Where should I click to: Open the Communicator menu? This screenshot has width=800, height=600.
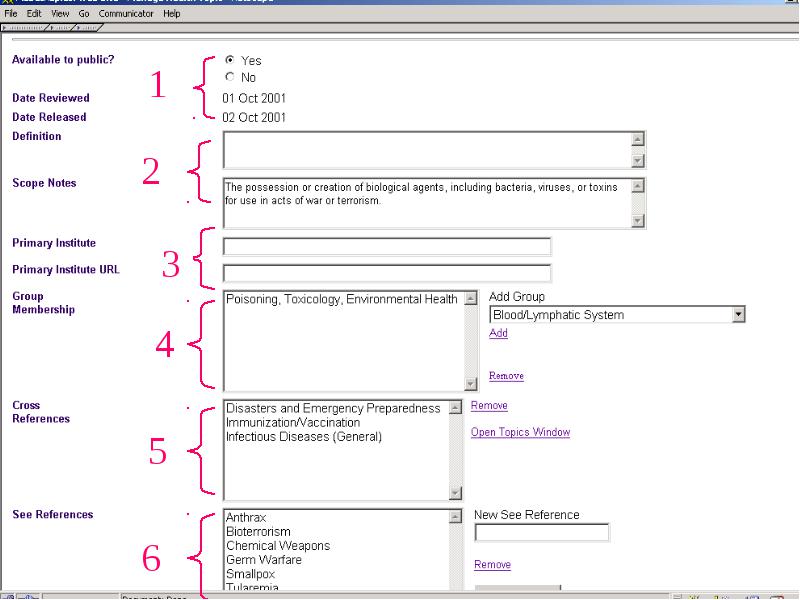(x=126, y=14)
